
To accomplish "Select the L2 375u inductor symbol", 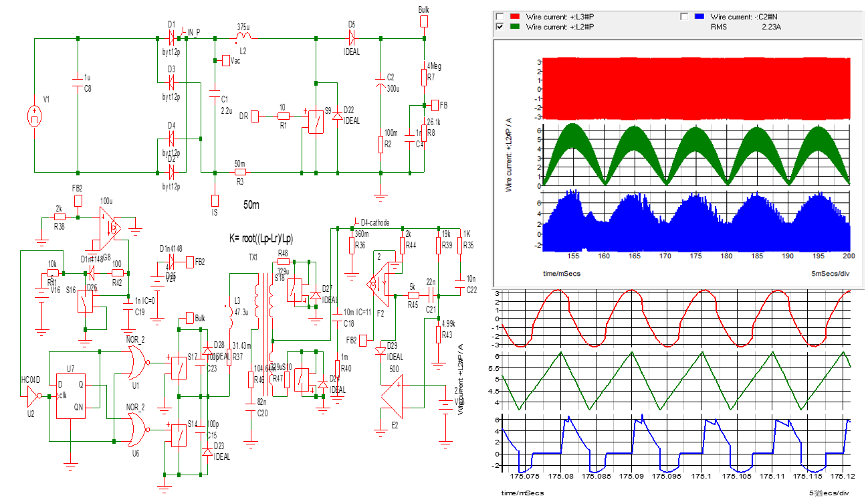I will tap(243, 36).
